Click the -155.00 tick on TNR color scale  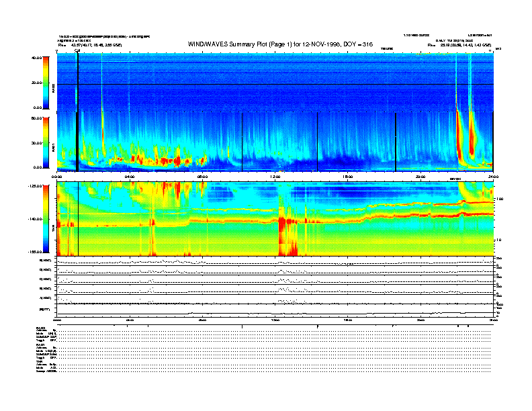click(x=35, y=252)
